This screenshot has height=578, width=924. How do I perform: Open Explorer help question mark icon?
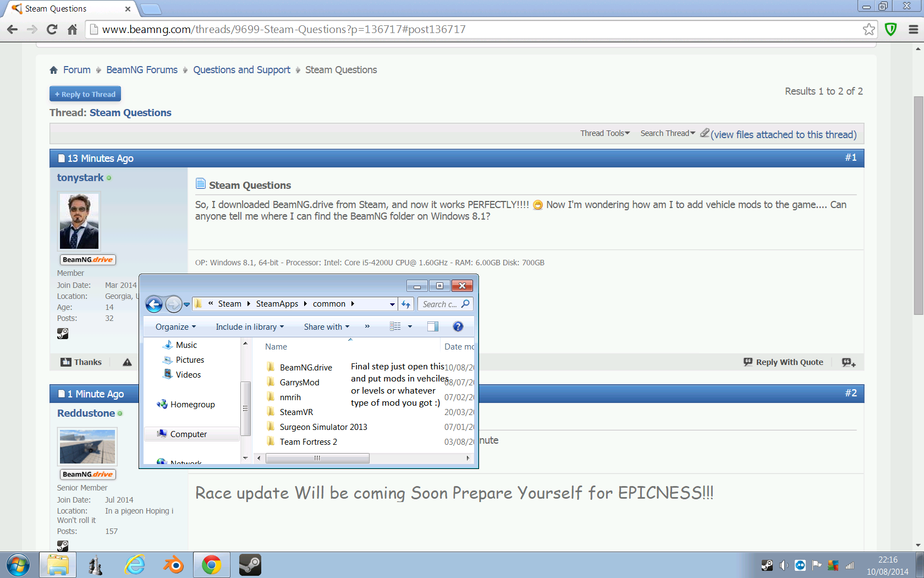click(x=458, y=326)
